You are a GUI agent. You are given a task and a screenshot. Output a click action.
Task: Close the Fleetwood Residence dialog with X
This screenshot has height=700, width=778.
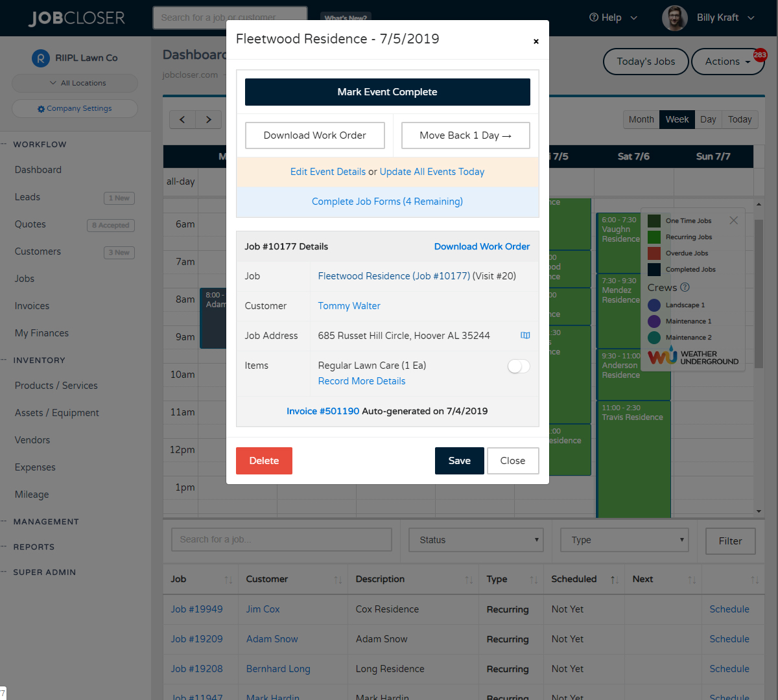click(536, 41)
